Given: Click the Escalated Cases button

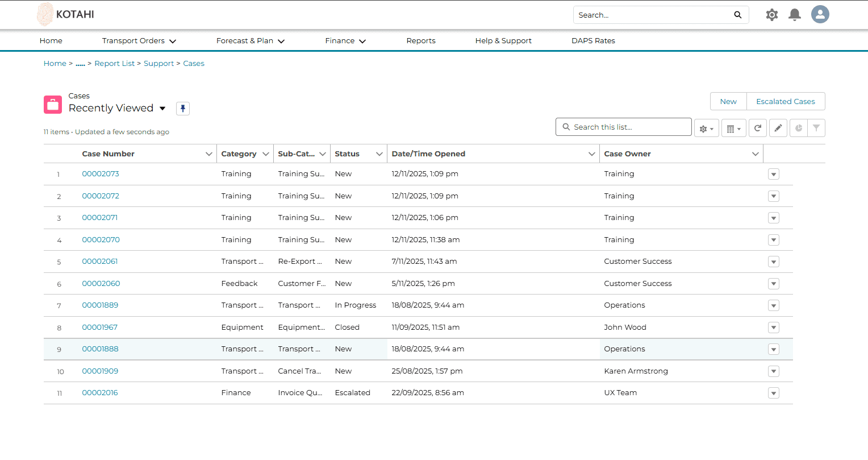Looking at the screenshot, I should tap(786, 102).
